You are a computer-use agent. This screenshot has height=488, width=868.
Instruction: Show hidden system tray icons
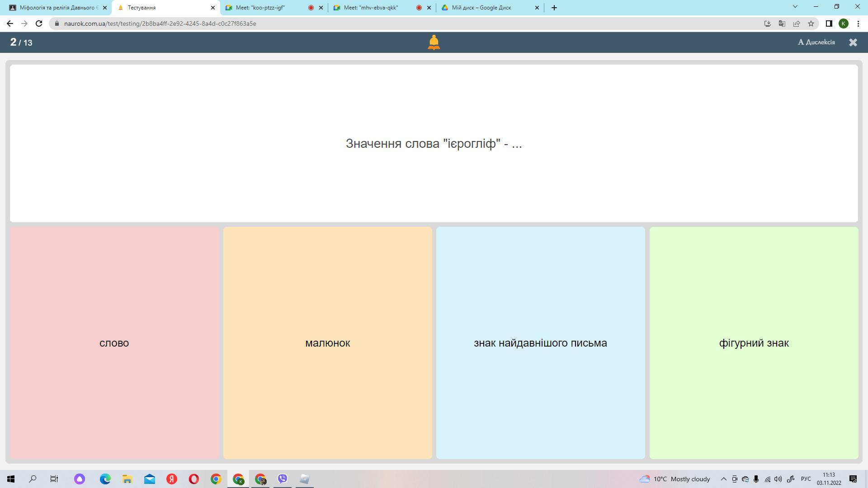point(723,479)
